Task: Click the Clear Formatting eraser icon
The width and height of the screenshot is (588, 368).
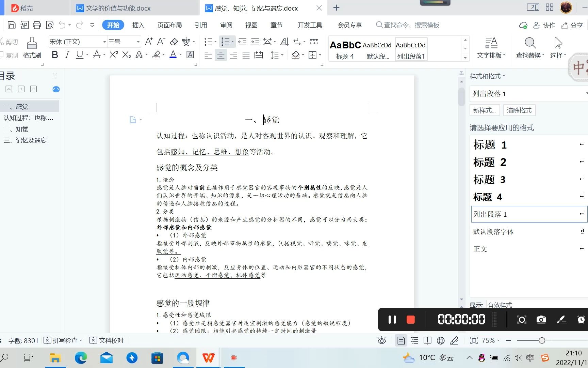Action: (174, 42)
